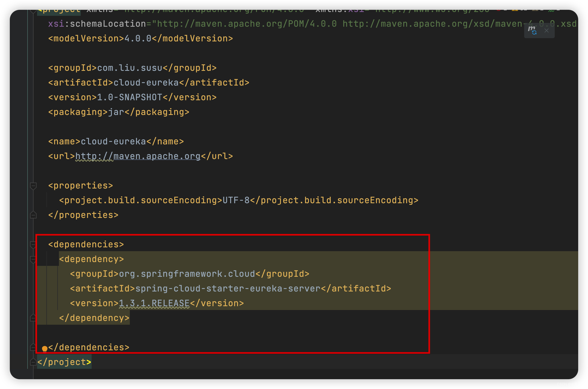Open the http://maven.apache.org url link
Image resolution: width=588 pixels, height=389 pixels.
coord(138,156)
